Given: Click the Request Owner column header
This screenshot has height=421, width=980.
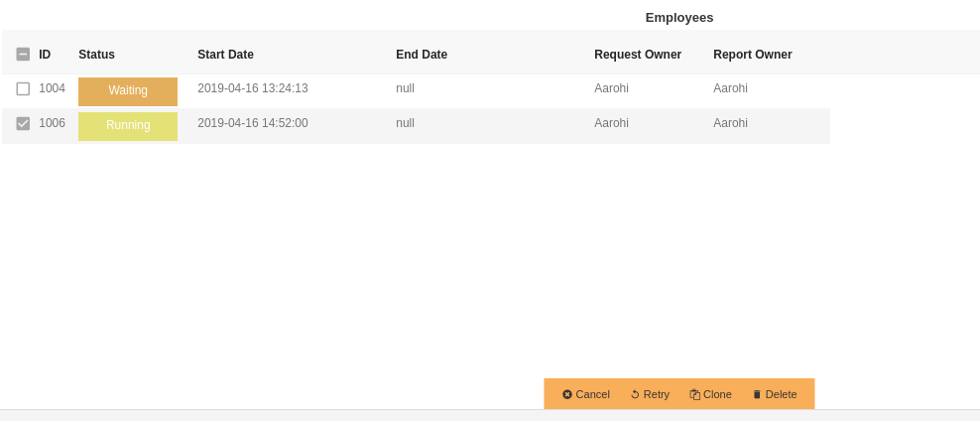Looking at the screenshot, I should coord(638,55).
